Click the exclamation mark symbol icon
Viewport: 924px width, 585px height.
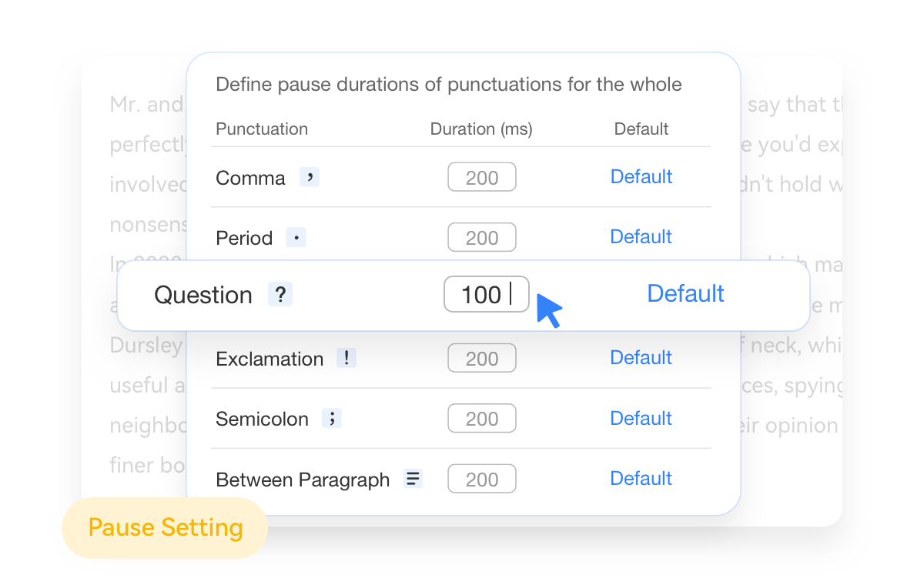(x=346, y=357)
